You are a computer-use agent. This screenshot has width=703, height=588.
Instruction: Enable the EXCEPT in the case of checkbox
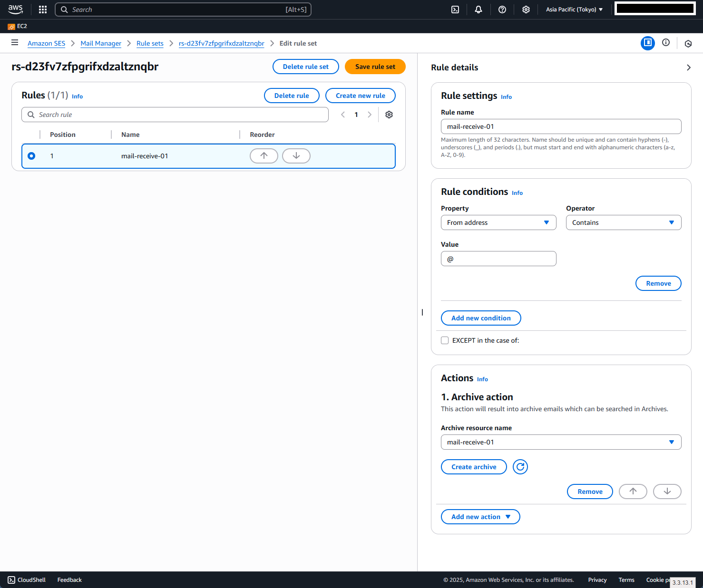pyautogui.click(x=445, y=340)
